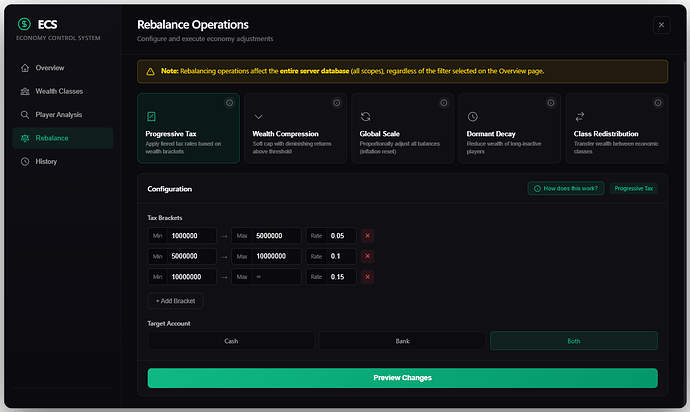Click the ECS dollar logo icon
Screen dimensions: 690x412
click(25, 24)
